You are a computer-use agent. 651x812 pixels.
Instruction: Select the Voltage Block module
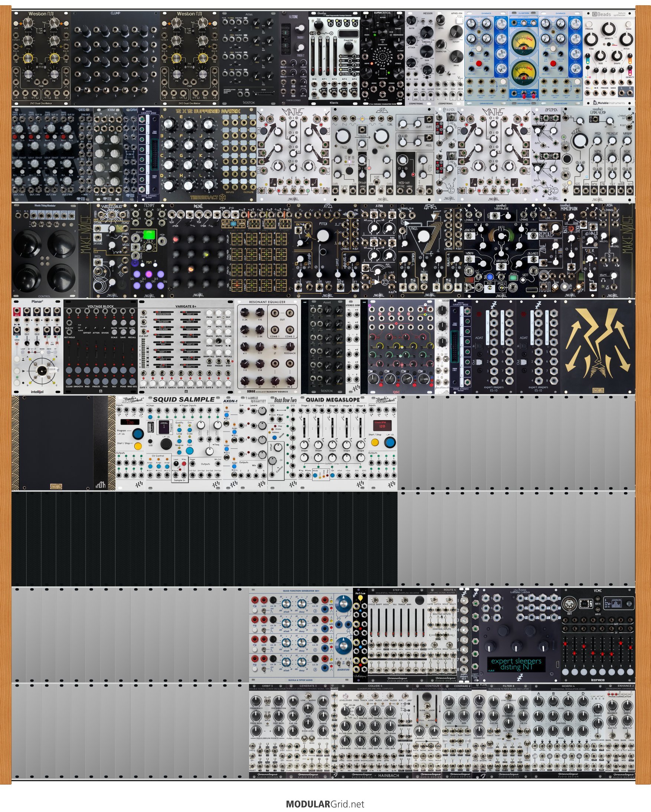(x=101, y=347)
